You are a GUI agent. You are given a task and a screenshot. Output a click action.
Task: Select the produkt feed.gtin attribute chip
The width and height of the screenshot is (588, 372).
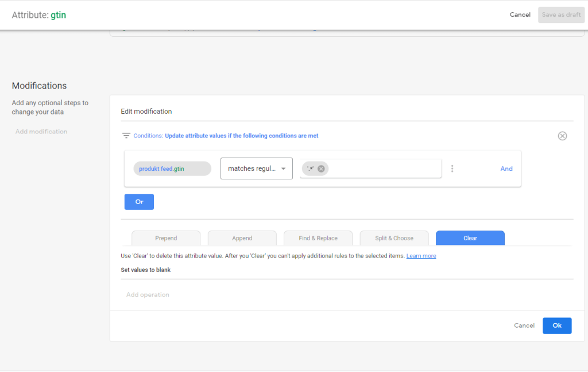(172, 168)
